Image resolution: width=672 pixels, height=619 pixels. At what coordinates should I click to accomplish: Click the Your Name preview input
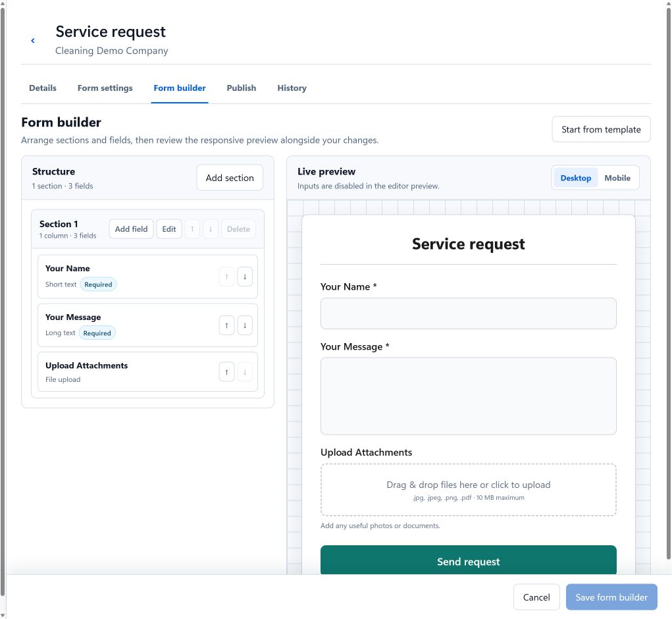tap(468, 313)
